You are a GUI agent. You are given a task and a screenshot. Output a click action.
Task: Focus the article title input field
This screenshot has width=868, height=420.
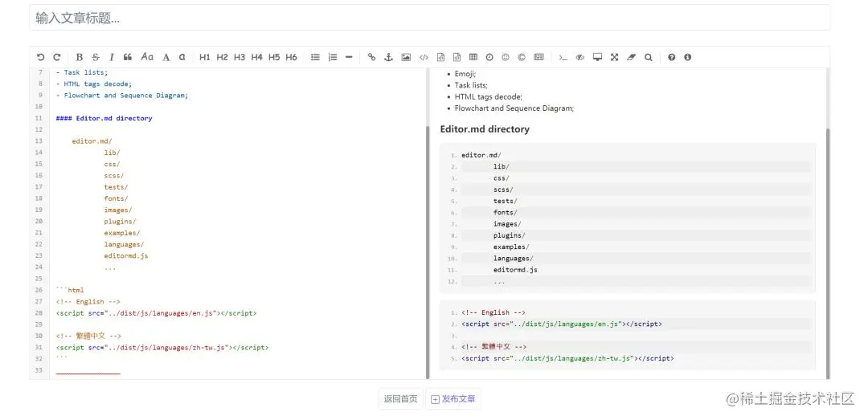[429, 18]
